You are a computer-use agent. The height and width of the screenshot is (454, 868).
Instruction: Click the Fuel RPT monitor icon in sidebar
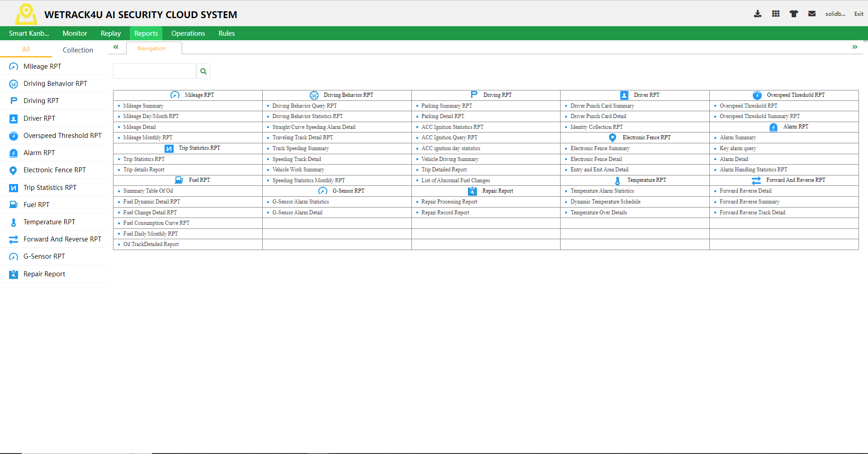click(13, 204)
